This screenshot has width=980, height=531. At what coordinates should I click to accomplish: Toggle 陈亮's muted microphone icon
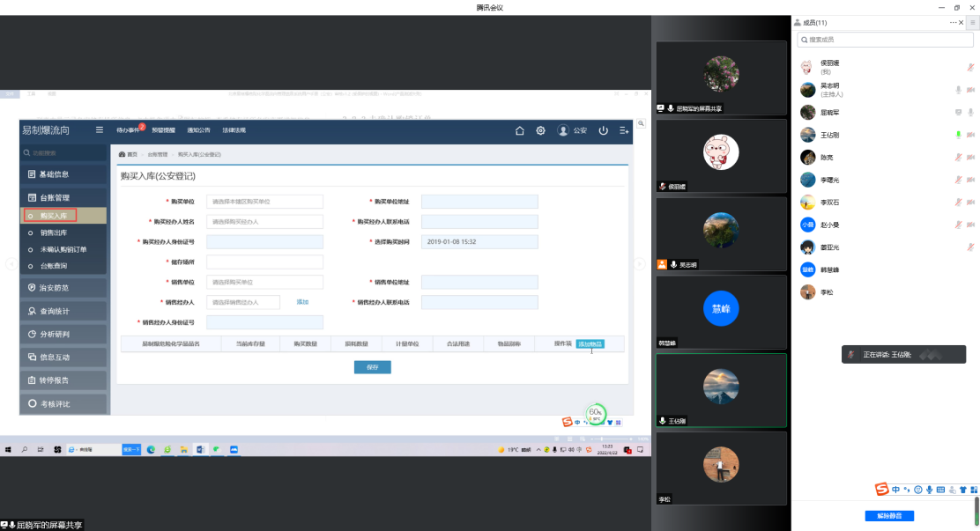click(x=958, y=158)
